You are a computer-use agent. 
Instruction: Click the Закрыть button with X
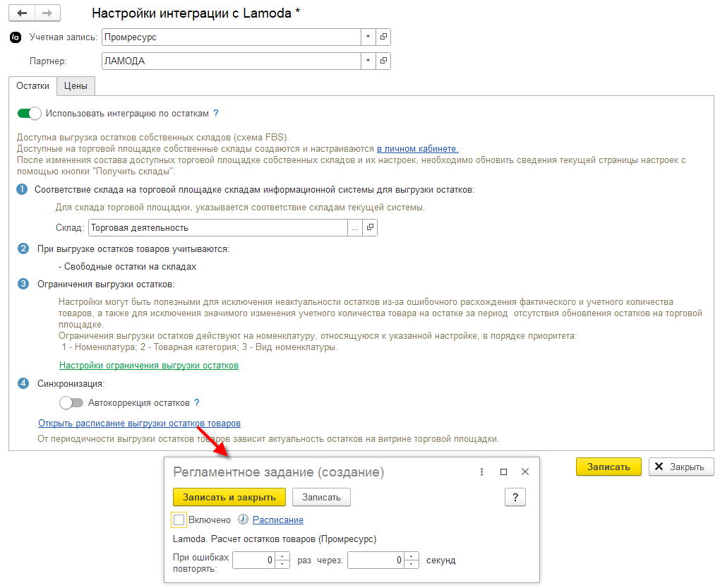(x=681, y=467)
